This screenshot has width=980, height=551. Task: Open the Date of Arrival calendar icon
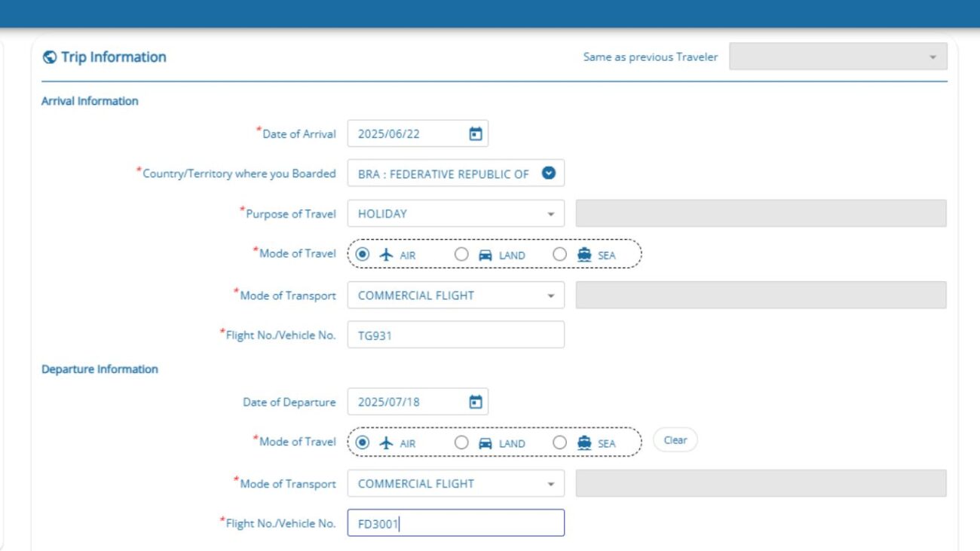(476, 134)
